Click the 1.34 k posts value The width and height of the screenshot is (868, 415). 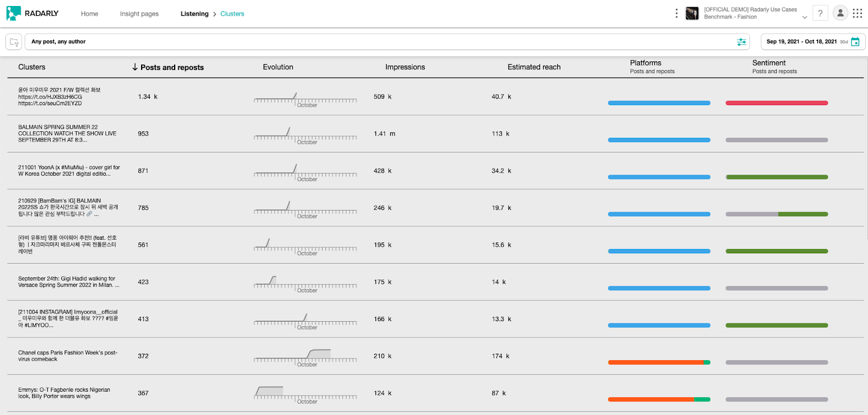tap(148, 97)
